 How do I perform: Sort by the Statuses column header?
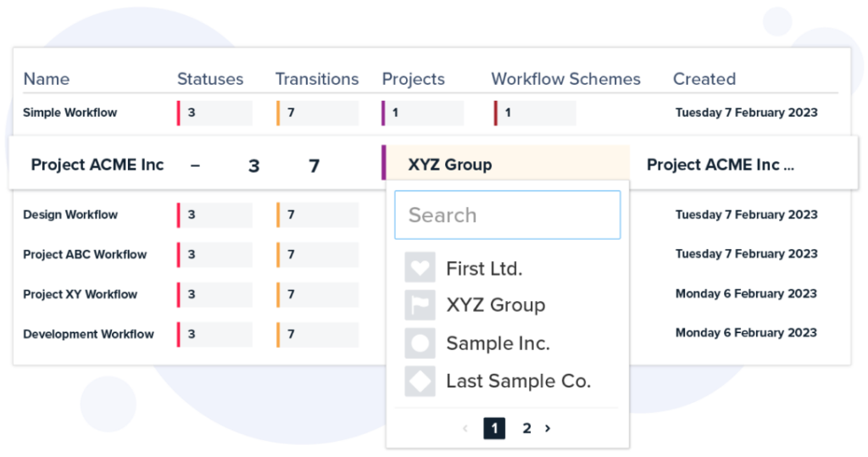pos(210,79)
